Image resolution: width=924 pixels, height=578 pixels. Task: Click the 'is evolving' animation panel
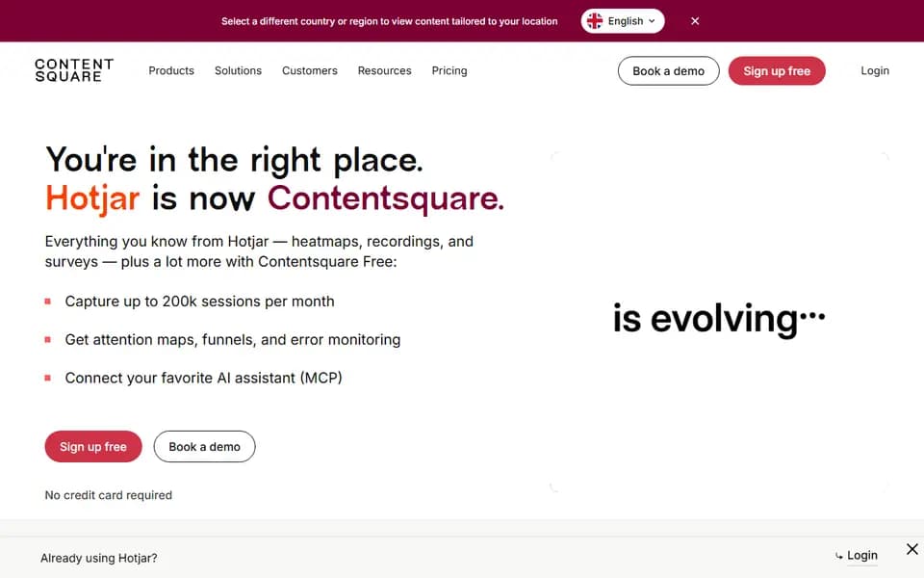click(720, 322)
